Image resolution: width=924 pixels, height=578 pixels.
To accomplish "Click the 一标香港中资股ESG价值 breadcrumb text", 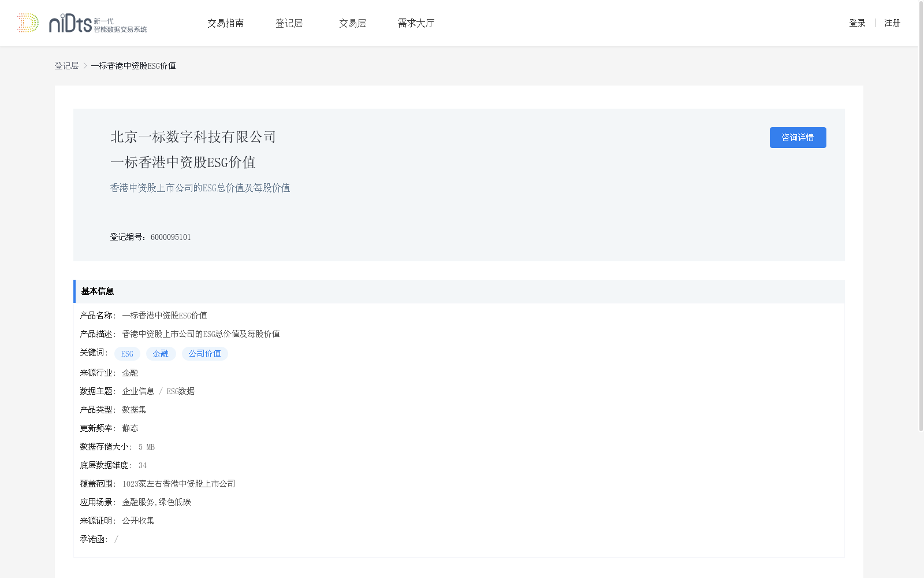I will (x=133, y=66).
